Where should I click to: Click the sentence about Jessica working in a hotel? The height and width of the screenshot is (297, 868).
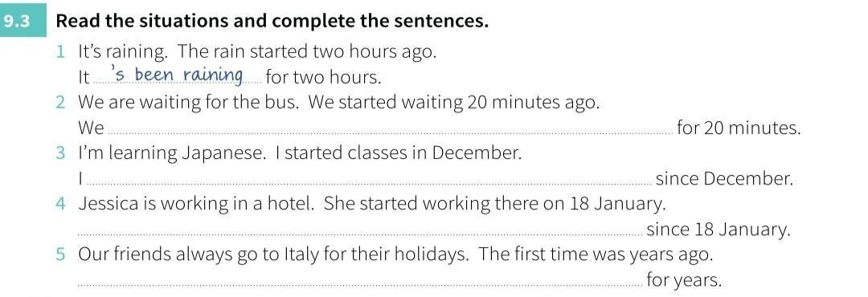[x=372, y=205]
